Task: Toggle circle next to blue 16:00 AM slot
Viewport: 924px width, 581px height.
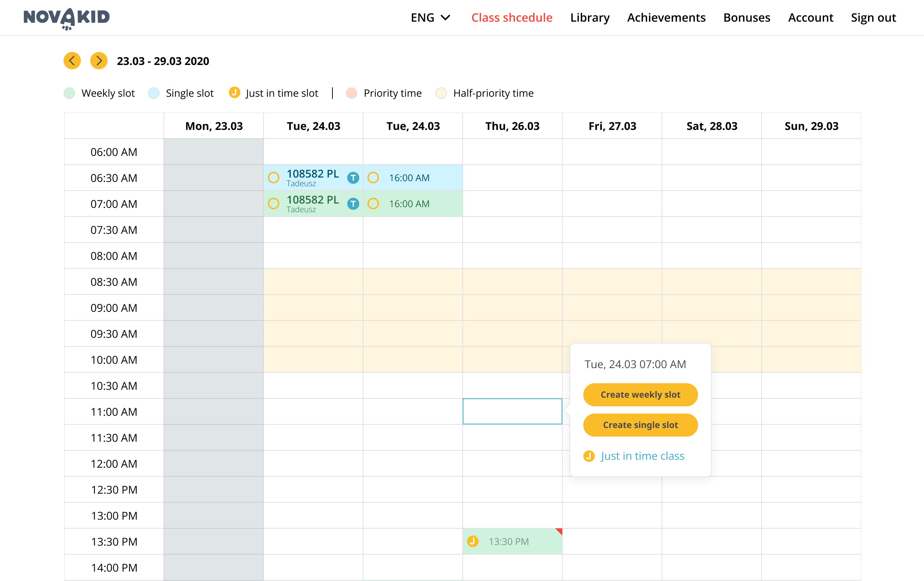Action: point(373,178)
